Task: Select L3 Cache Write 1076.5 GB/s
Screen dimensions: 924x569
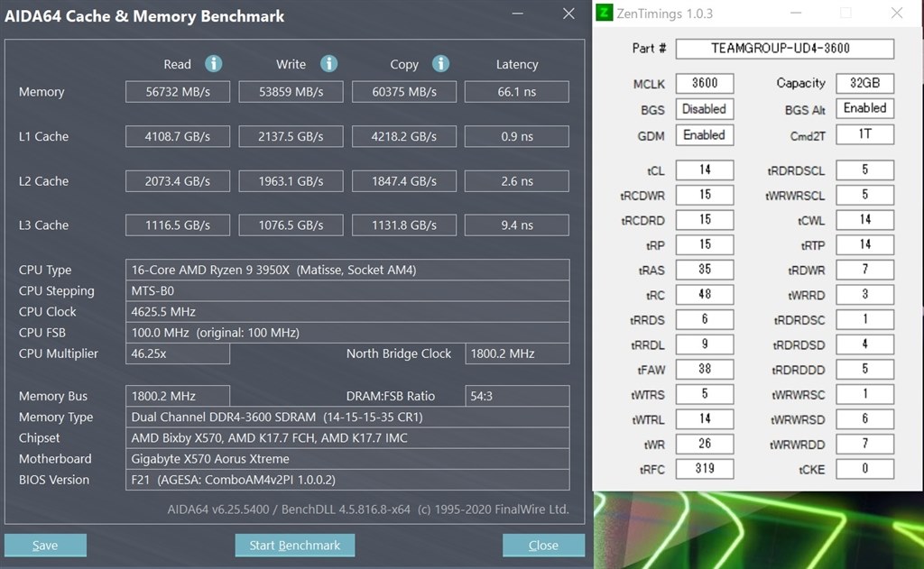Action: coord(291,225)
